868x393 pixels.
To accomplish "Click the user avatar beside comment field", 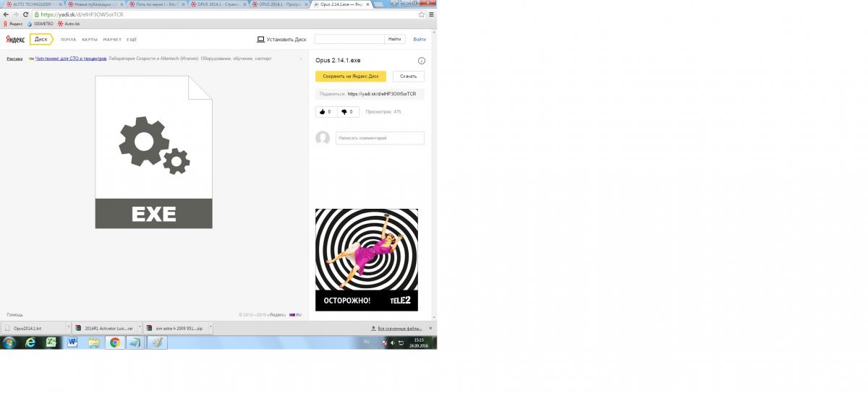I will pyautogui.click(x=323, y=138).
